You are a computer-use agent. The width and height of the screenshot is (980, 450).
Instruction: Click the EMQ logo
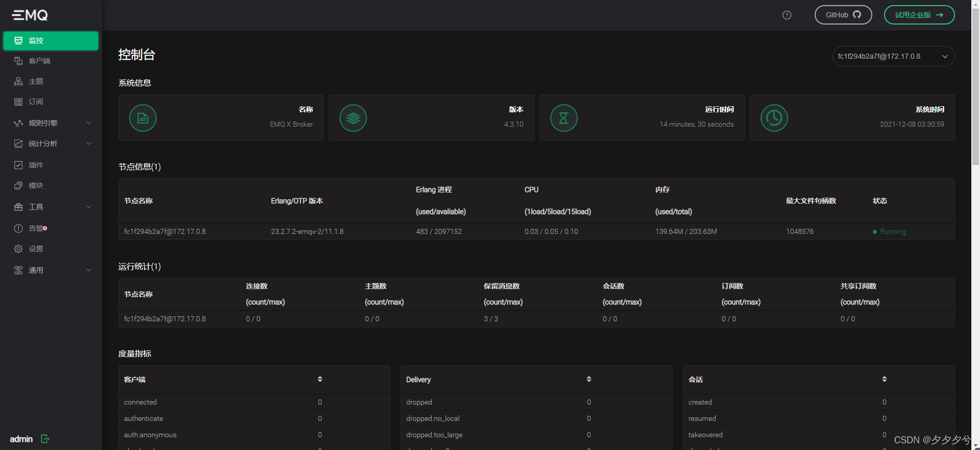tap(30, 15)
